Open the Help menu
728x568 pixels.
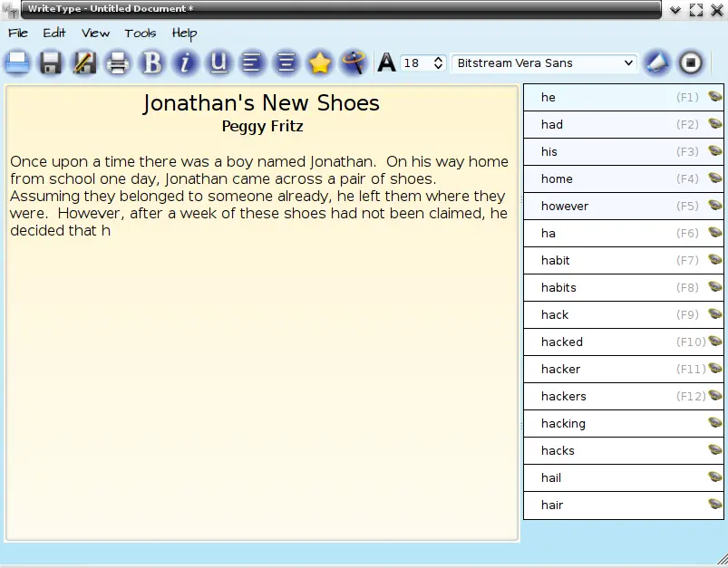(184, 34)
